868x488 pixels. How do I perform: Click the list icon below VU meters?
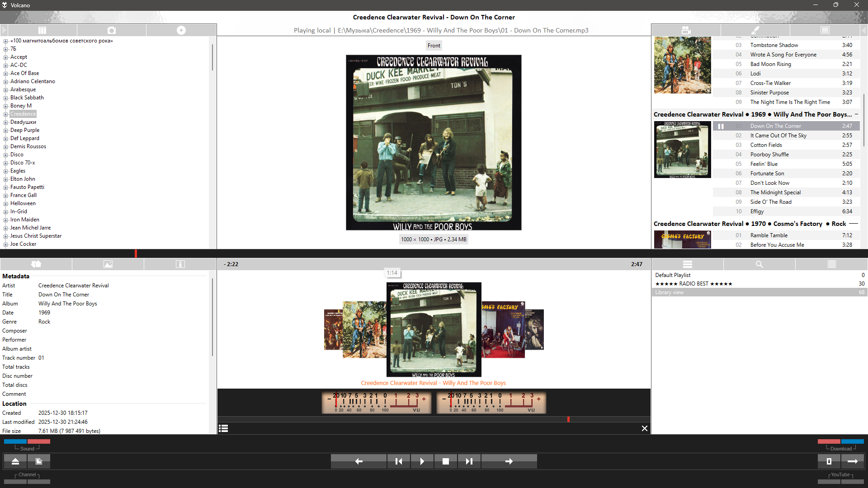point(223,428)
